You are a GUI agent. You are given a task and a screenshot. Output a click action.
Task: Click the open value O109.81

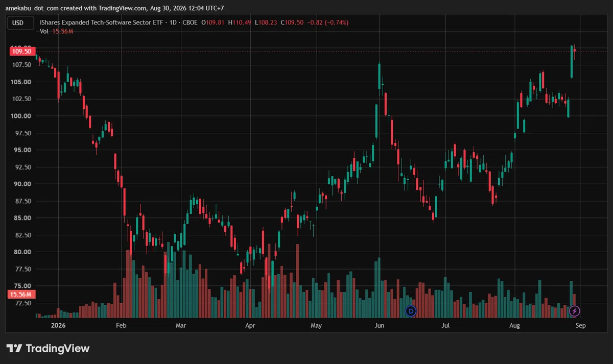tap(214, 22)
